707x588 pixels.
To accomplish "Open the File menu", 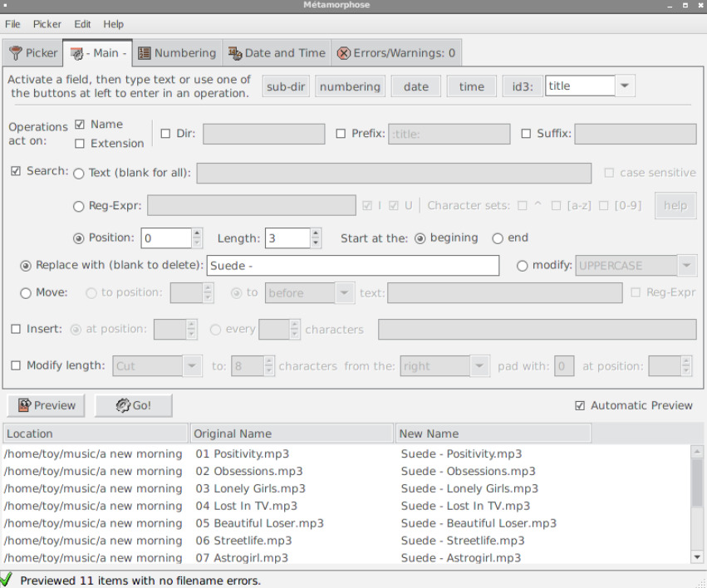I will 12,24.
